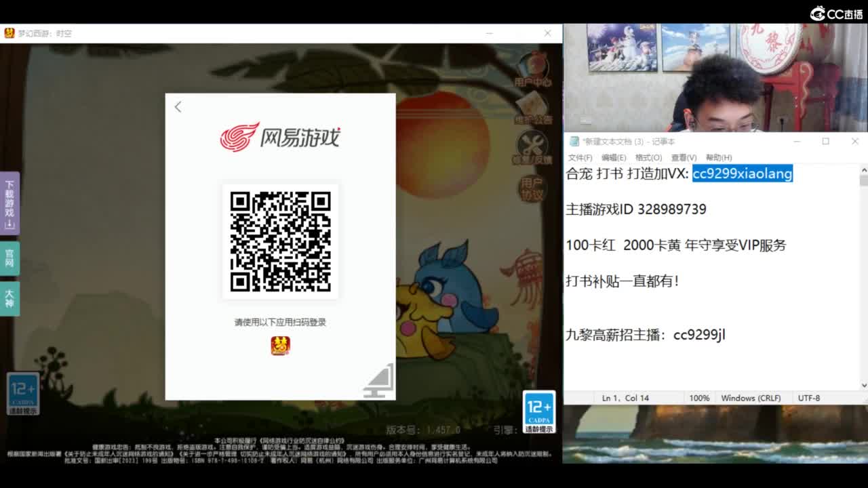Click the Ln 1, Col 14 status entry

point(625,398)
